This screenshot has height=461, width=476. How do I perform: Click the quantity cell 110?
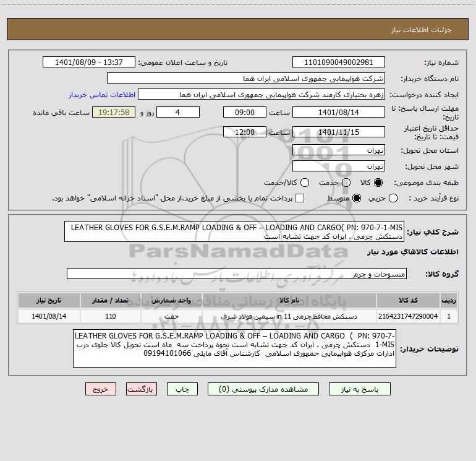point(111,316)
